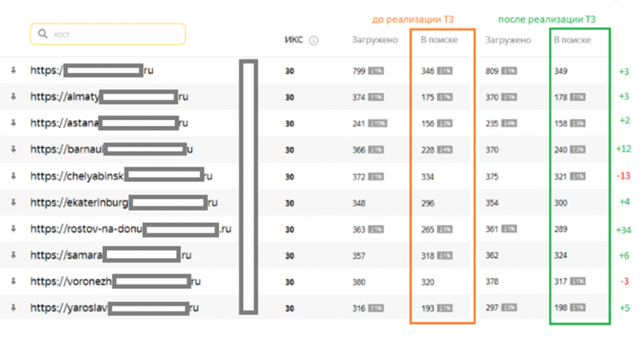Pin the rostov-na-donu host row
Image resolution: width=644 pixels, height=340 pixels.
[14, 229]
